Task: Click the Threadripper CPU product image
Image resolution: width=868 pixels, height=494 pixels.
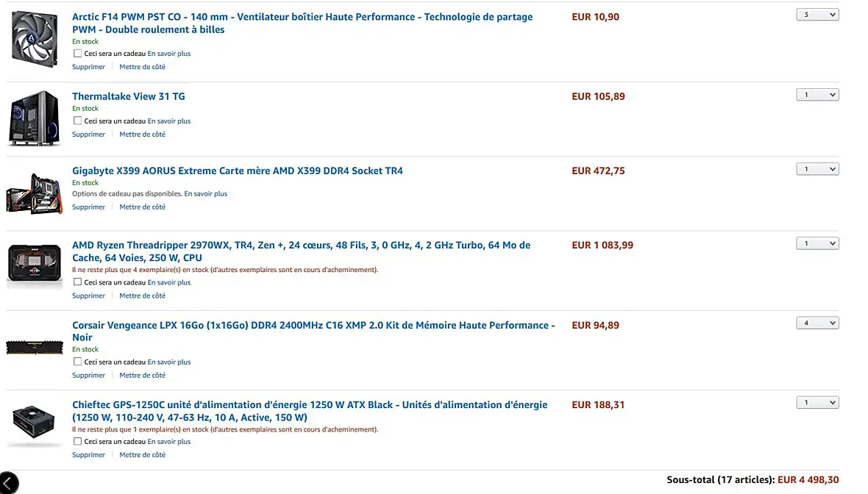Action: point(34,264)
